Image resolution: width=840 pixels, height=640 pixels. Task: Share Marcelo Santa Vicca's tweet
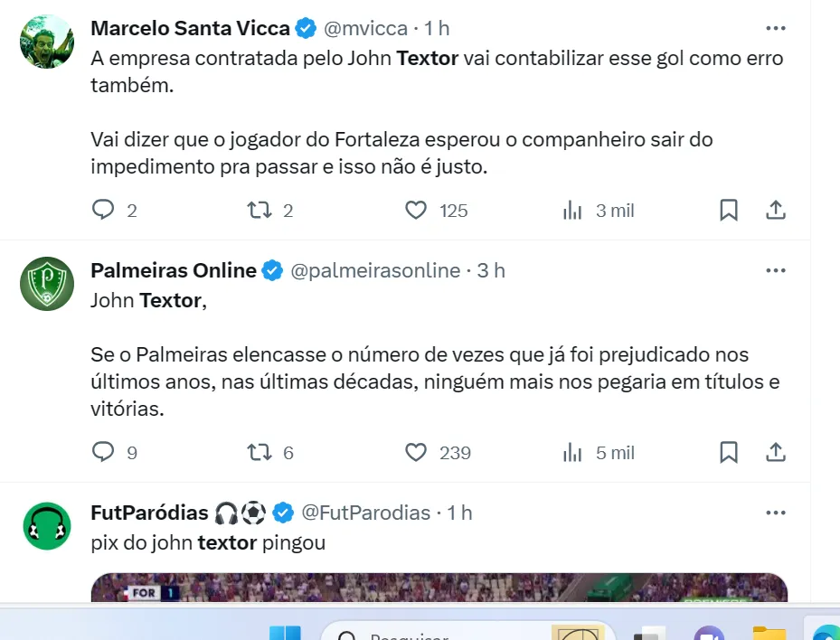pos(776,211)
